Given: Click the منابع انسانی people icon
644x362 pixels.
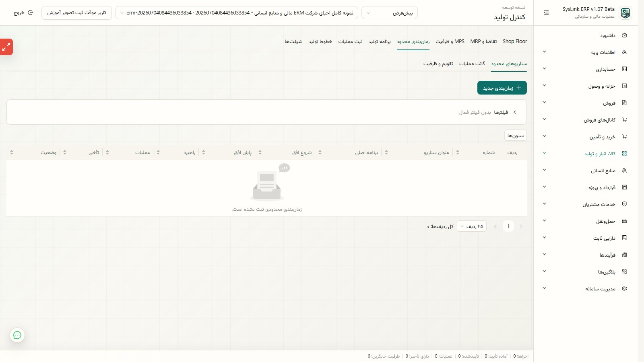Looking at the screenshot, I should coord(624,171).
